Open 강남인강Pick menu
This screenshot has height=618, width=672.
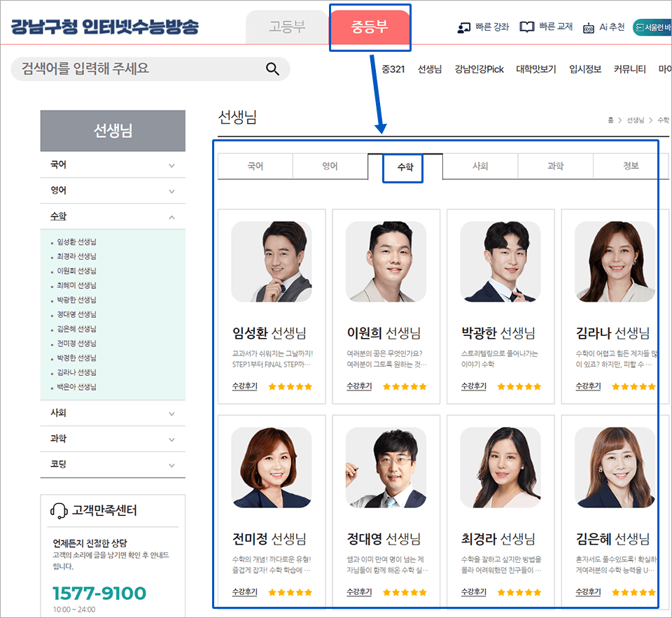[x=479, y=69]
